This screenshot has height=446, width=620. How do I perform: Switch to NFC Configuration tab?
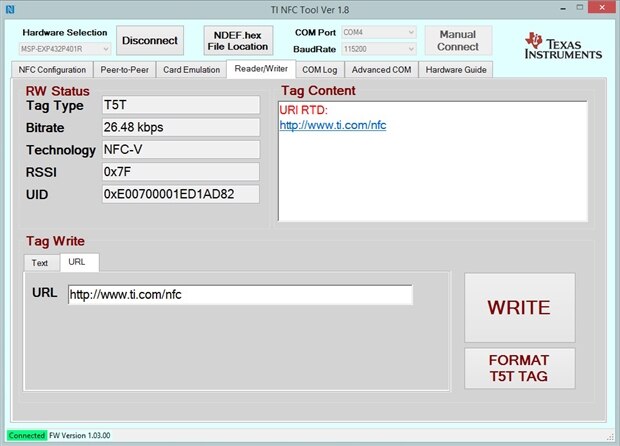click(52, 70)
